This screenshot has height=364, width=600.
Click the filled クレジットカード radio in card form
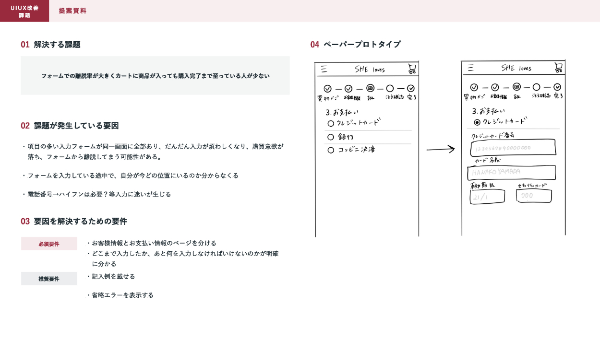coord(477,122)
